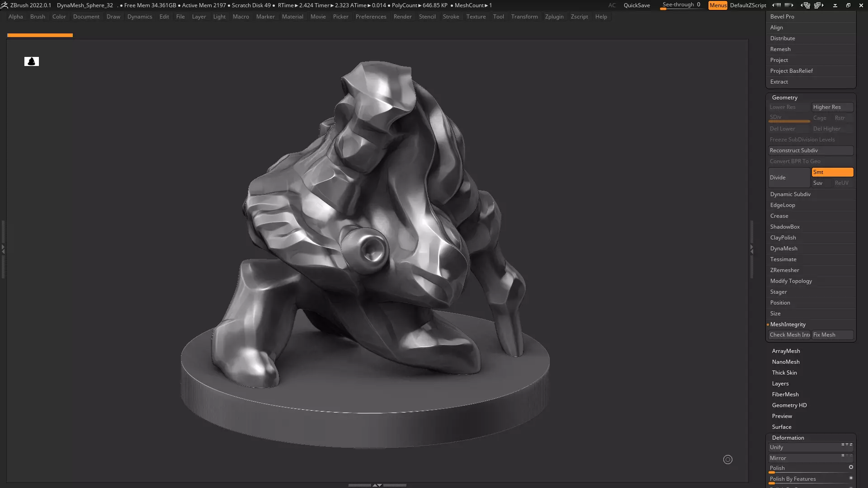Click Check Mesh Integrity button
The image size is (868, 488).
pos(789,335)
